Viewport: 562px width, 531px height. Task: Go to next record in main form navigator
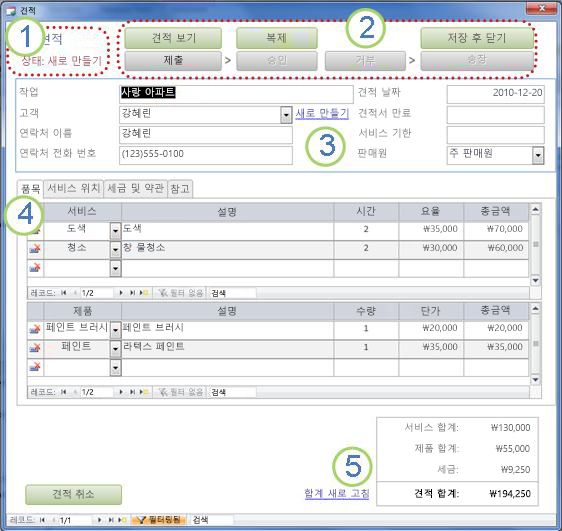click(100, 520)
